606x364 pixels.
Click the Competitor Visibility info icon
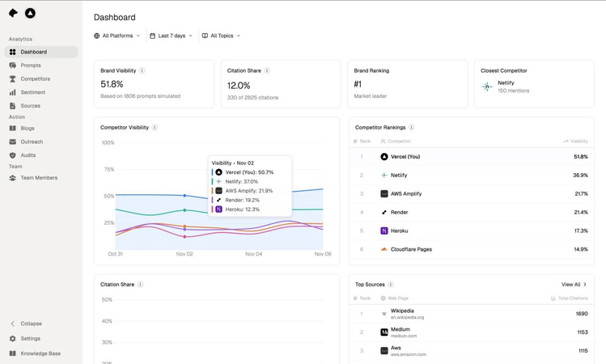pos(155,128)
